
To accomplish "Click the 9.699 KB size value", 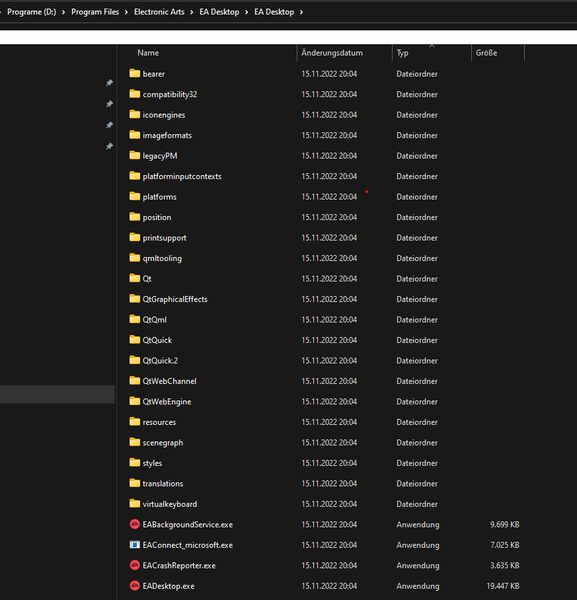I will coord(505,525).
